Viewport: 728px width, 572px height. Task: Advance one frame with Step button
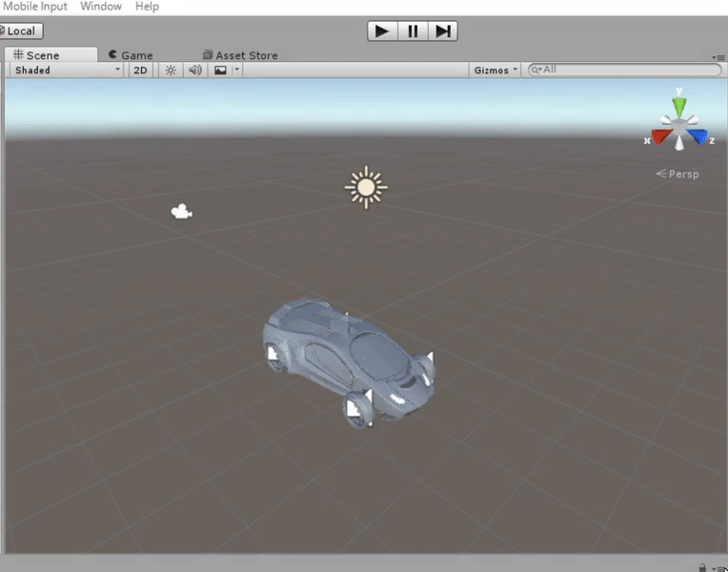[x=442, y=31]
